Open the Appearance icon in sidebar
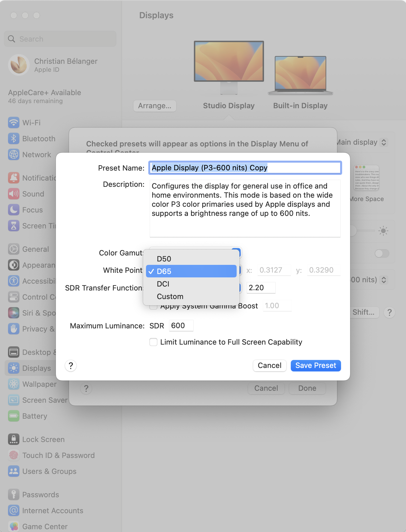 tap(14, 265)
